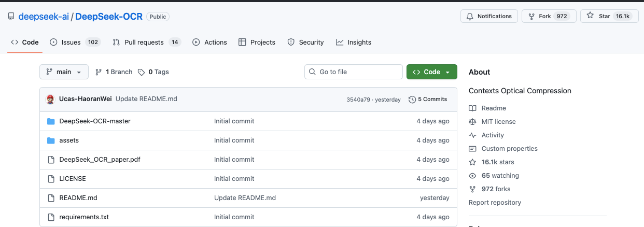Expand the main branch dropdown
The height and width of the screenshot is (227, 644).
(64, 72)
